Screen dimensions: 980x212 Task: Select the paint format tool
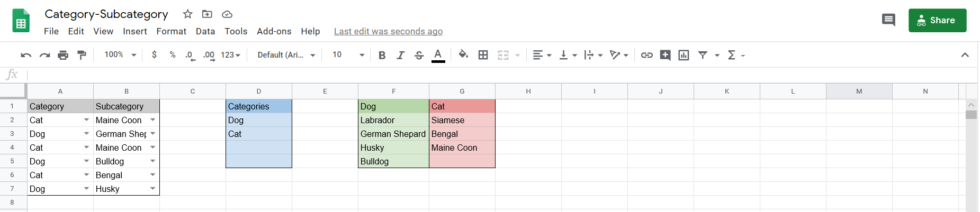(x=82, y=55)
